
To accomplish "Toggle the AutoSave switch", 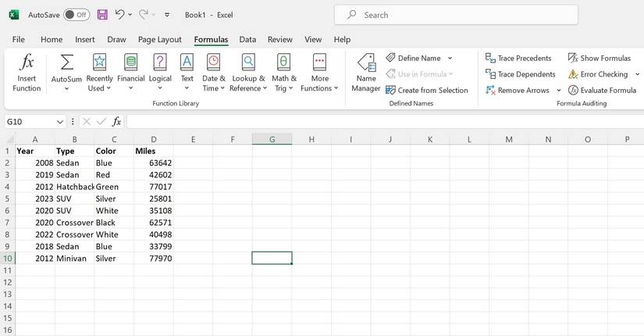I will click(x=76, y=15).
